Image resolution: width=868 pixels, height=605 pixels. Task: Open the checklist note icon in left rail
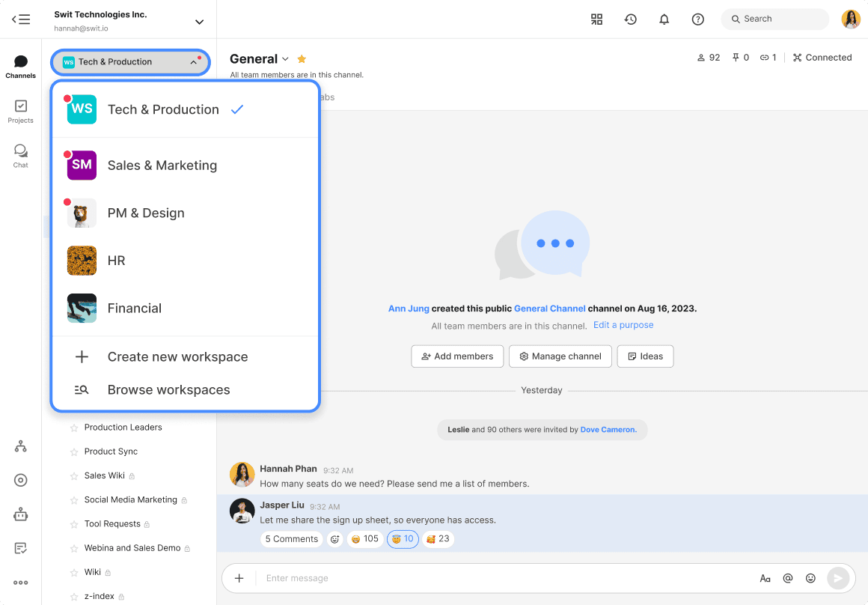point(20,549)
